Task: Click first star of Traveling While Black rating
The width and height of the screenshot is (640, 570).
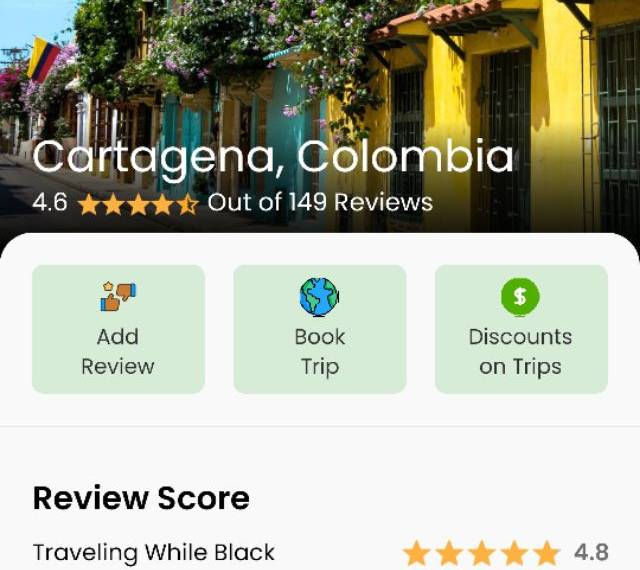Action: click(x=416, y=553)
